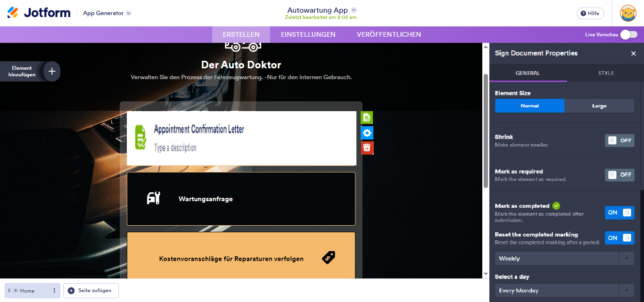Enable the Live Vorschau switch
644x302 pixels.
[x=630, y=34]
